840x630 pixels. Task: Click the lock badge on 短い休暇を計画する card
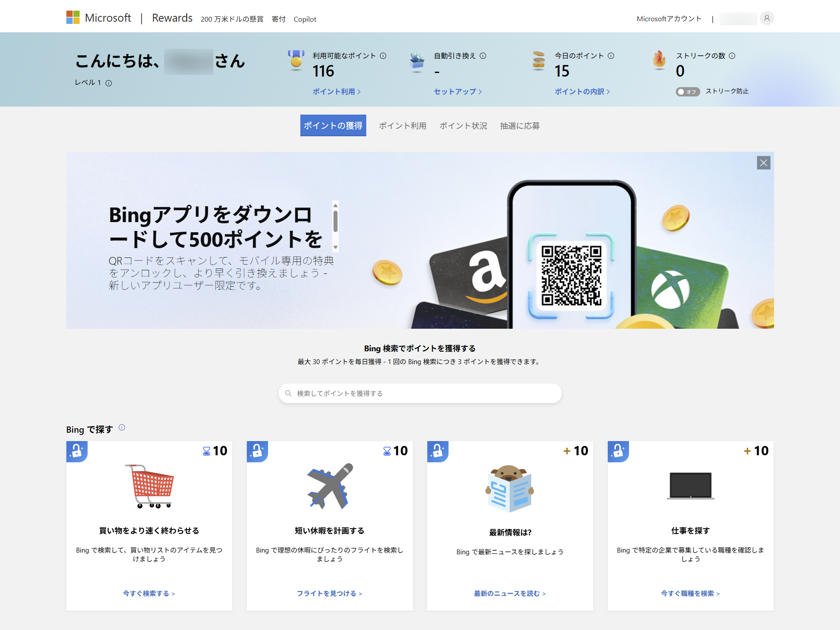tap(257, 451)
